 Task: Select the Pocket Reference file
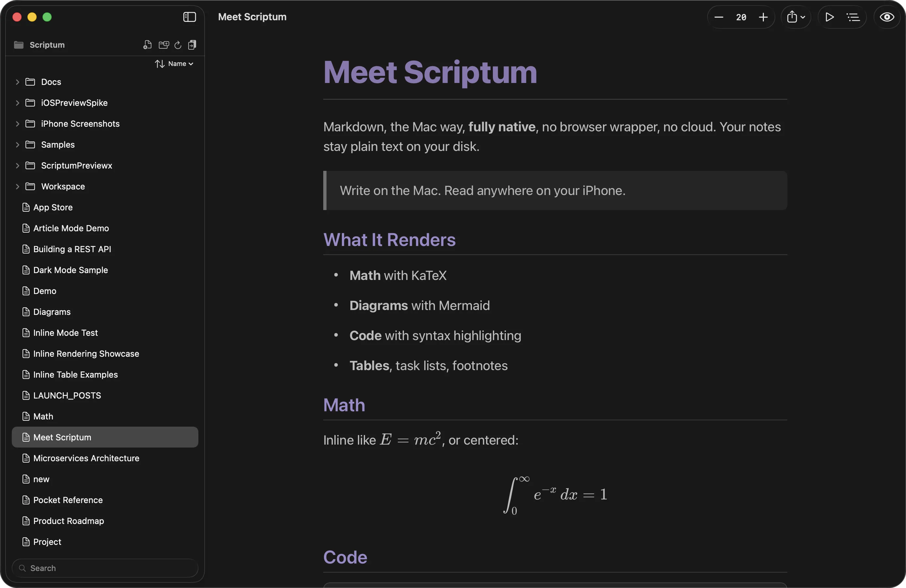click(105, 500)
